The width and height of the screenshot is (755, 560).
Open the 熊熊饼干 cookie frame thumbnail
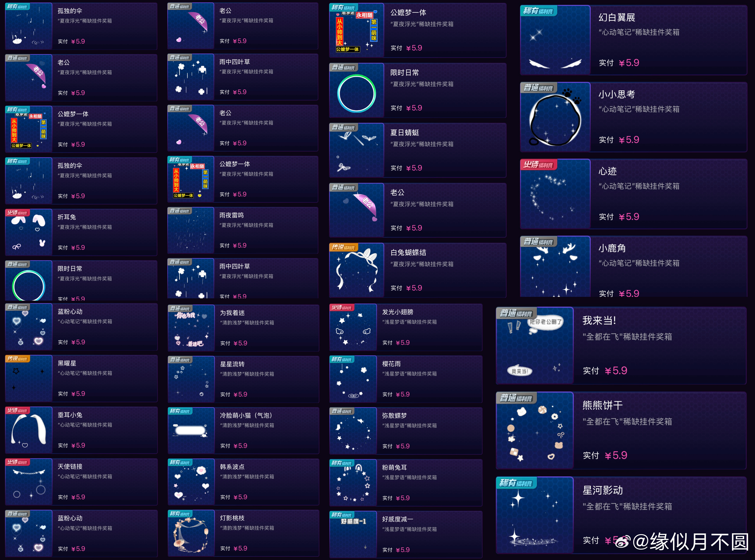(x=535, y=431)
